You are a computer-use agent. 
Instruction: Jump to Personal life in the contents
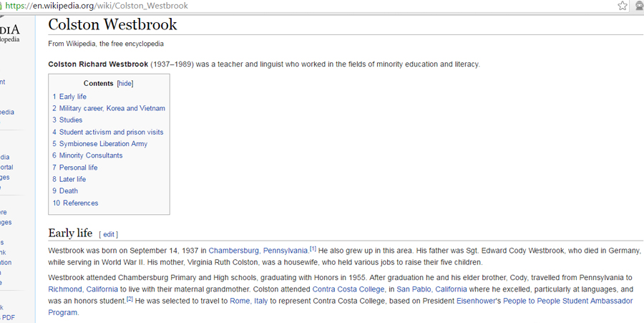(x=78, y=168)
